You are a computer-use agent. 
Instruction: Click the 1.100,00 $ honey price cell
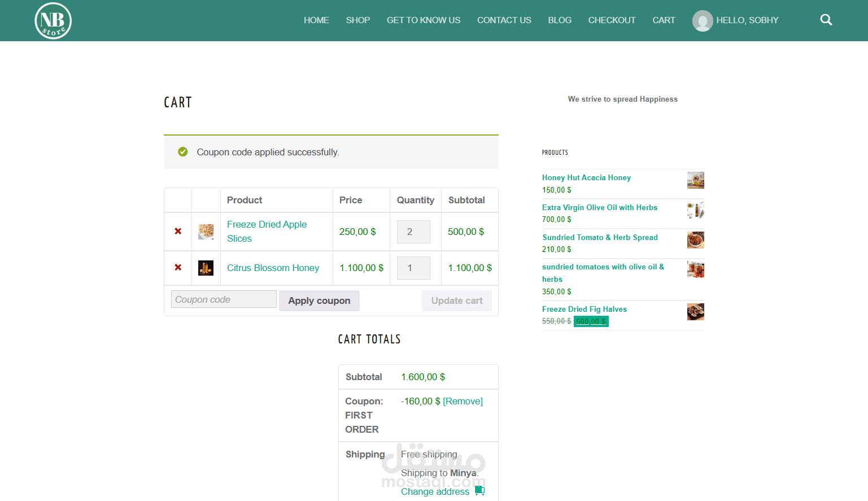pyautogui.click(x=361, y=268)
